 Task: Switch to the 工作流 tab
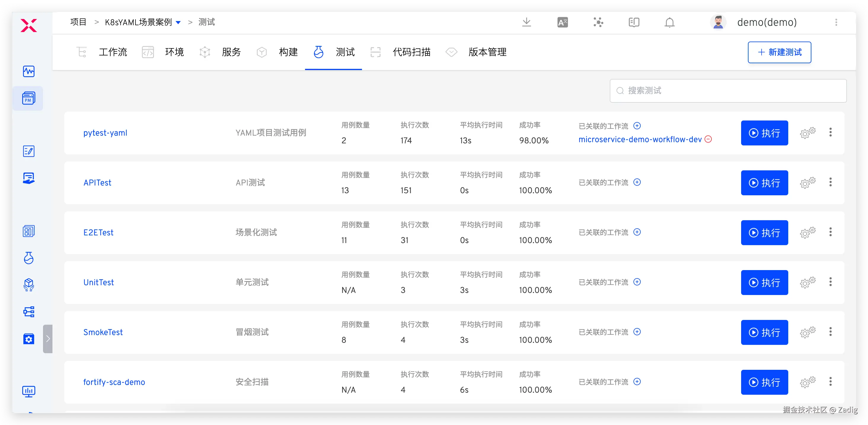tap(113, 52)
